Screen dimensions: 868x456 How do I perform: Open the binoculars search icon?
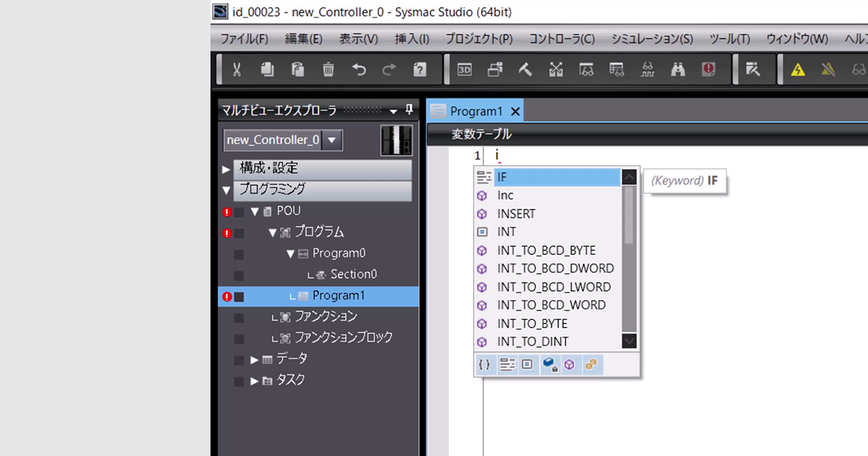(x=678, y=69)
